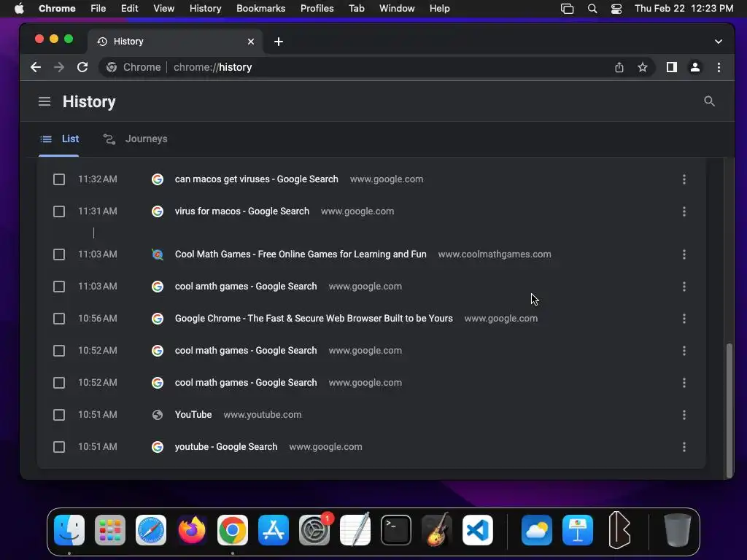Open a new tab with plus button
The width and height of the screenshot is (747, 560).
pos(279,42)
